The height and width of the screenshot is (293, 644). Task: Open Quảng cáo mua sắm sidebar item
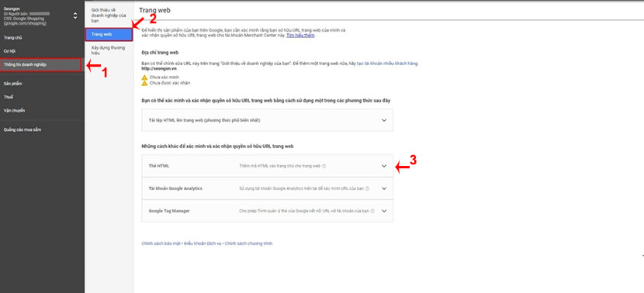click(23, 129)
